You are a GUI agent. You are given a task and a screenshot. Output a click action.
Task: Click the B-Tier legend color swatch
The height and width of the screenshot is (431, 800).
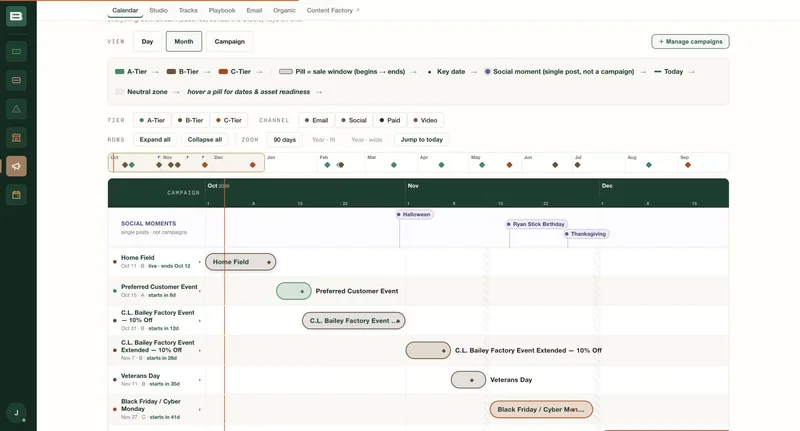pos(171,72)
